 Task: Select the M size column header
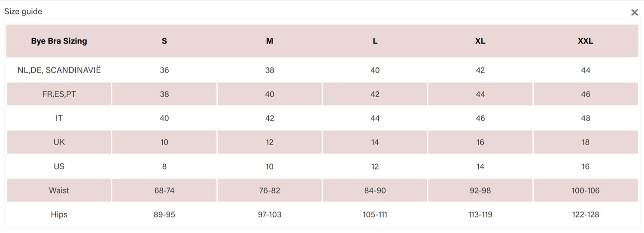pos(270,41)
